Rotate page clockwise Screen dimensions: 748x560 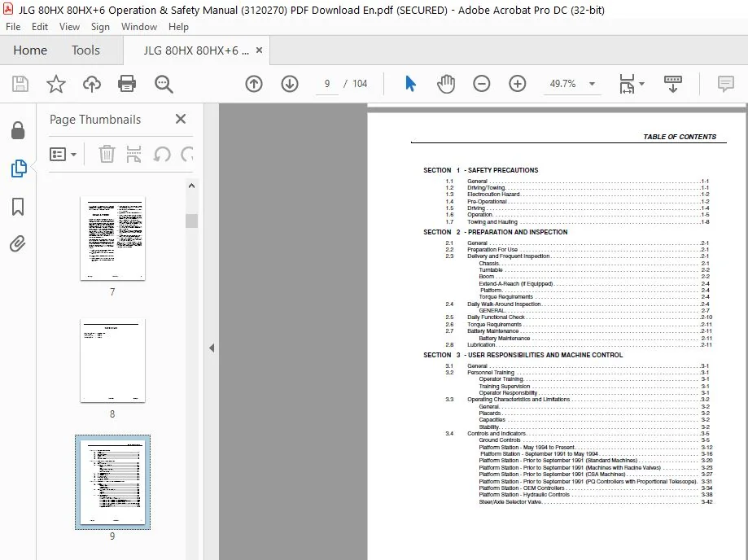pyautogui.click(x=187, y=154)
